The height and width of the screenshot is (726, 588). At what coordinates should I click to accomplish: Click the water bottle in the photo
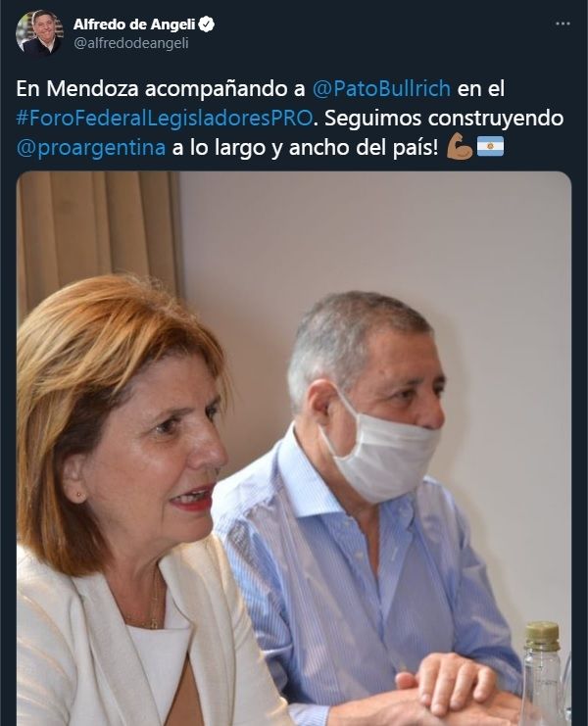[542, 674]
